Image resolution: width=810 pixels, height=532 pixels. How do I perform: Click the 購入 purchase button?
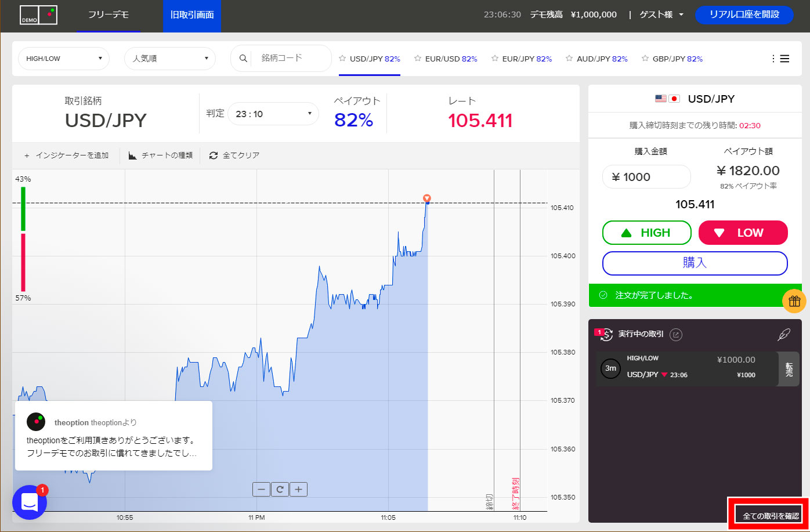pyautogui.click(x=695, y=263)
